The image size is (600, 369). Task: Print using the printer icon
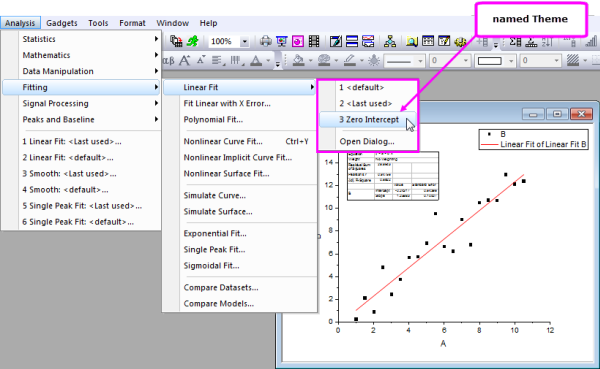pos(266,41)
